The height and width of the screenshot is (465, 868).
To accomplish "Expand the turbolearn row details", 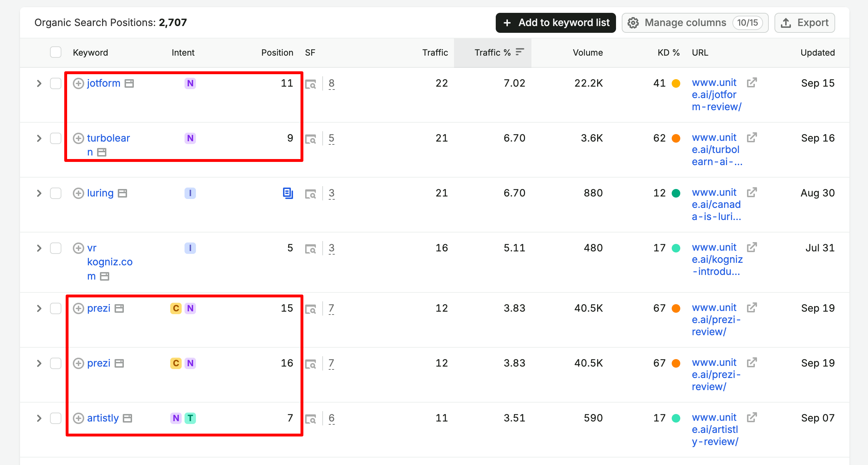I will (x=39, y=138).
